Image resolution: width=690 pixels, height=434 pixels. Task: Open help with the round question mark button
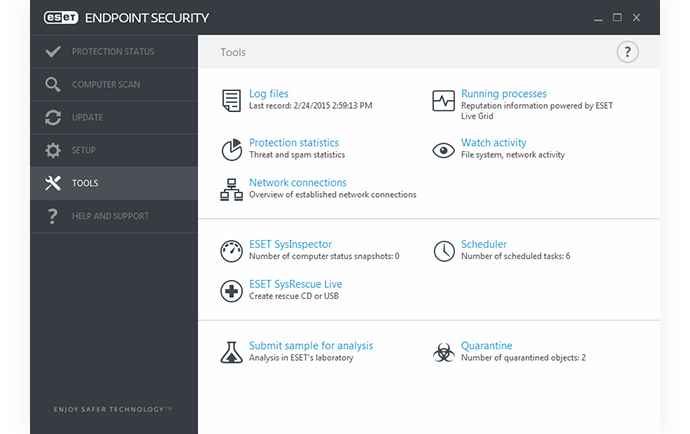[x=628, y=52]
